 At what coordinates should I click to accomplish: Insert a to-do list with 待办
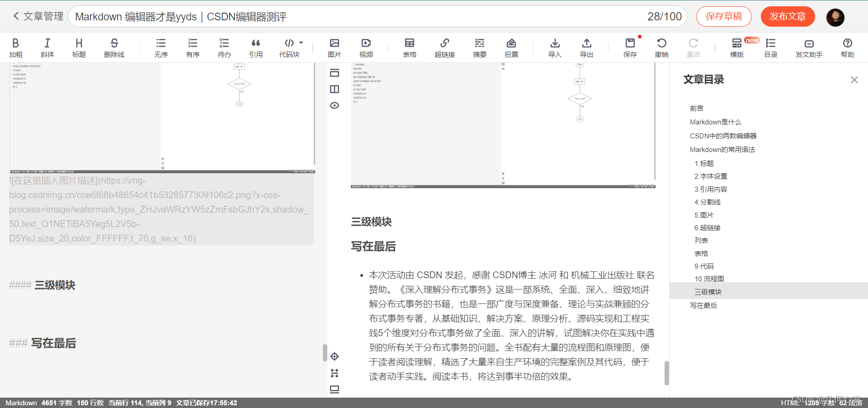click(224, 47)
